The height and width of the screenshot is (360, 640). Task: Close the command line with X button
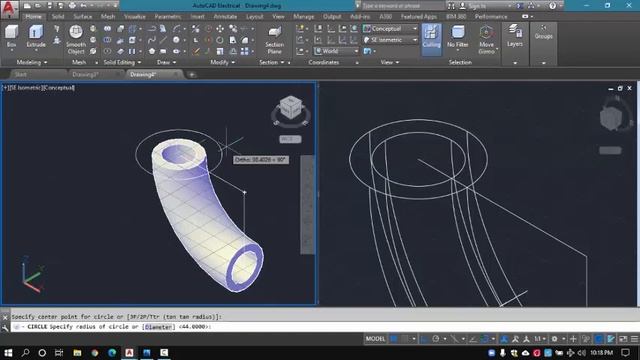pos(5,317)
